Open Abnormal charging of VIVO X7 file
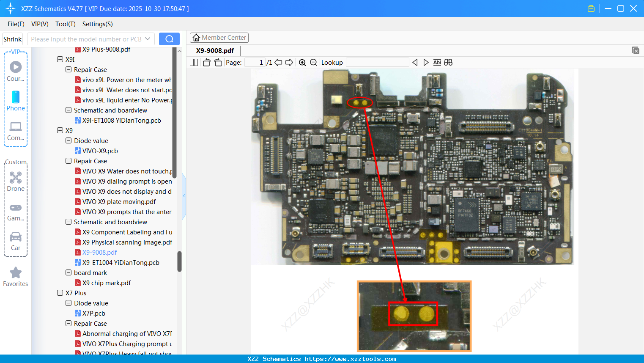Screen dimensions: 644x363 click(127, 334)
